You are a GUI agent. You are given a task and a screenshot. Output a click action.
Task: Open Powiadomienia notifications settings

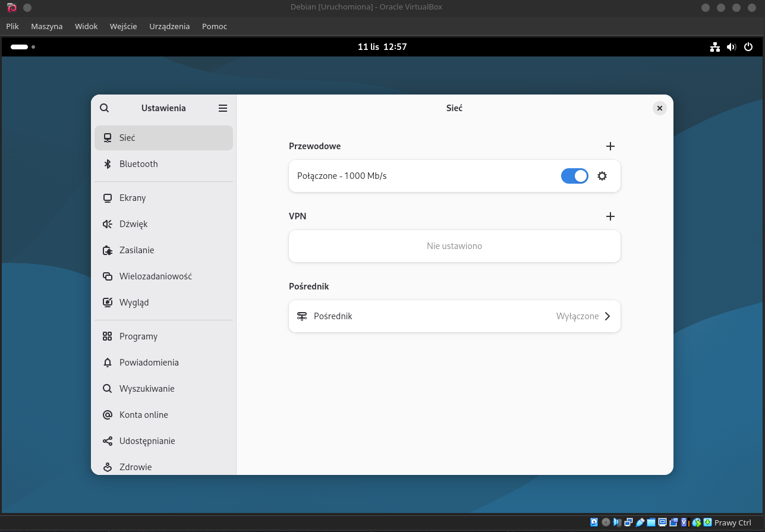(163, 363)
